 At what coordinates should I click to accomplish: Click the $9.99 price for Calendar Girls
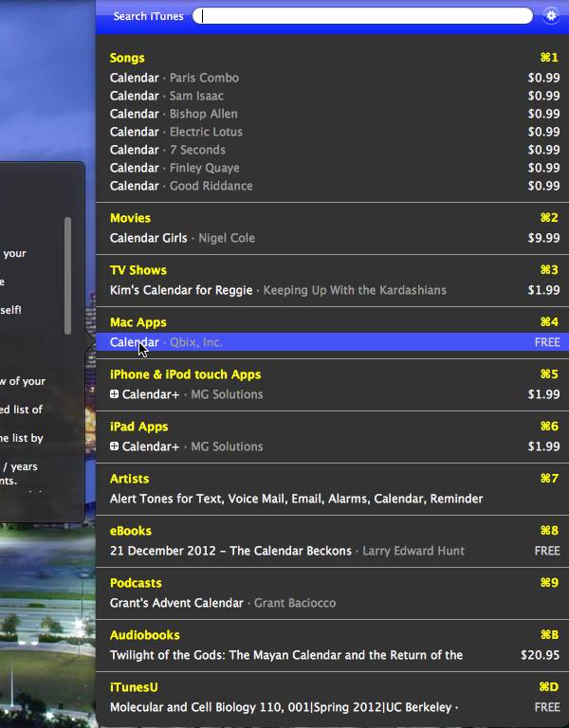[544, 238]
